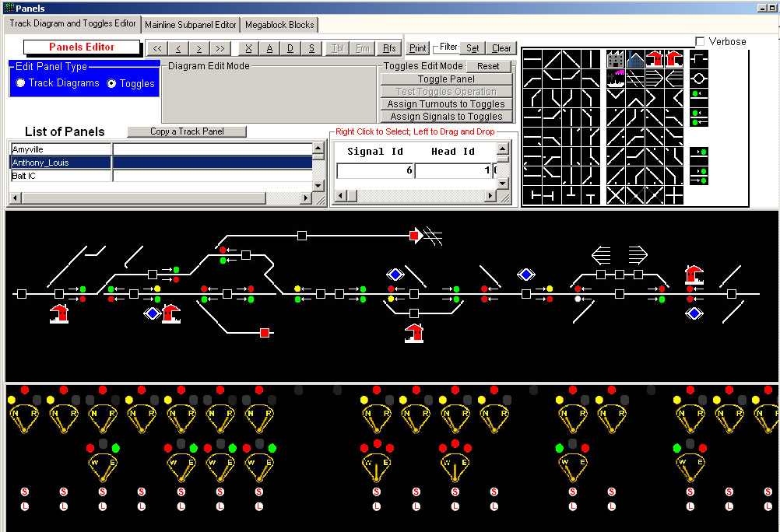The height and width of the screenshot is (532, 780).
Task: Jump to last record with >> button
Action: tap(220, 48)
